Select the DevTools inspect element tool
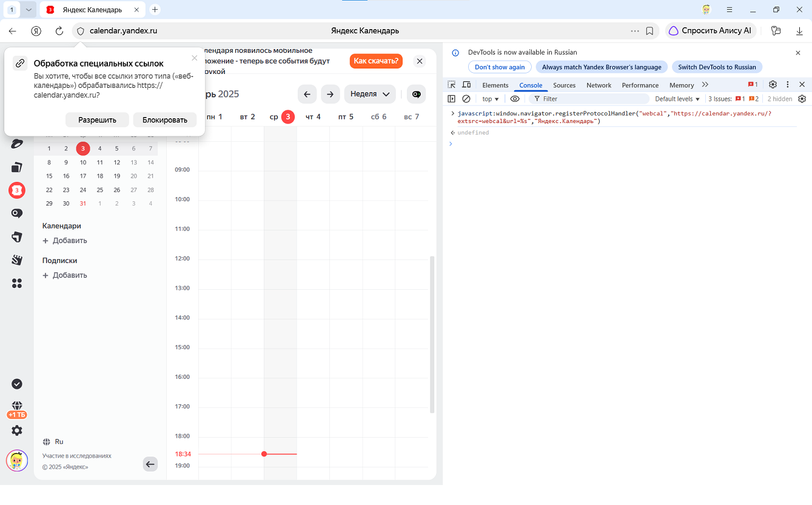Image resolution: width=812 pixels, height=505 pixels. (x=452, y=85)
